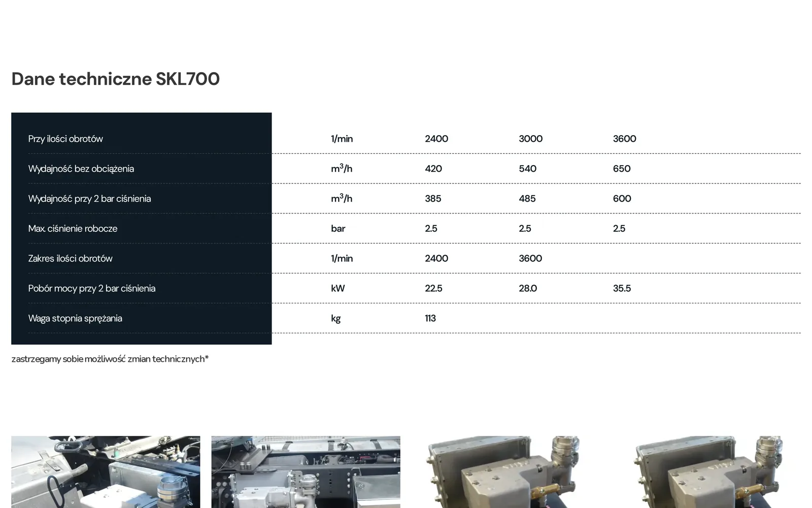Select the 'Pobór mocy przy 2 bar ciśnienia' label
The image size is (812, 508).
coord(92,289)
